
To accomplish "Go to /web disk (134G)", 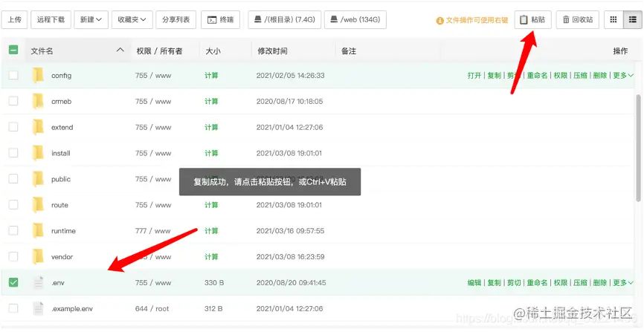I will point(355,20).
